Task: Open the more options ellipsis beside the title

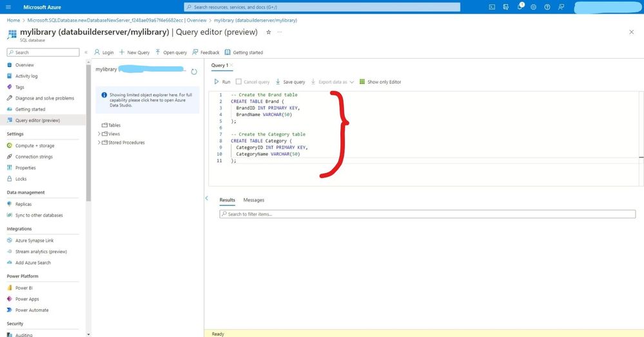Action: pyautogui.click(x=280, y=32)
